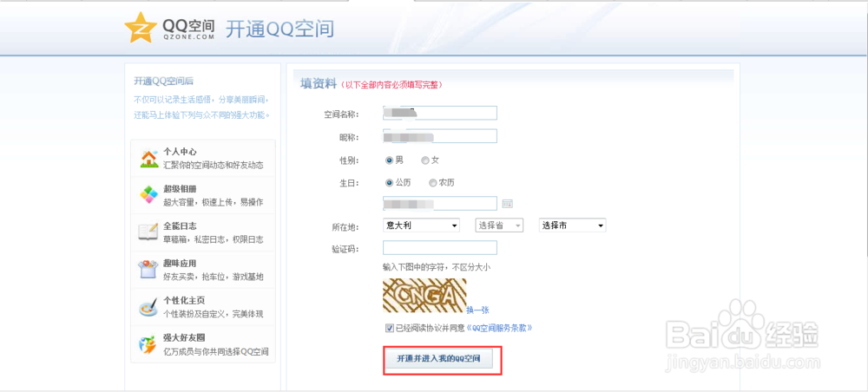Focus the birthday date input field
This screenshot has width=868, height=392.
coord(440,204)
